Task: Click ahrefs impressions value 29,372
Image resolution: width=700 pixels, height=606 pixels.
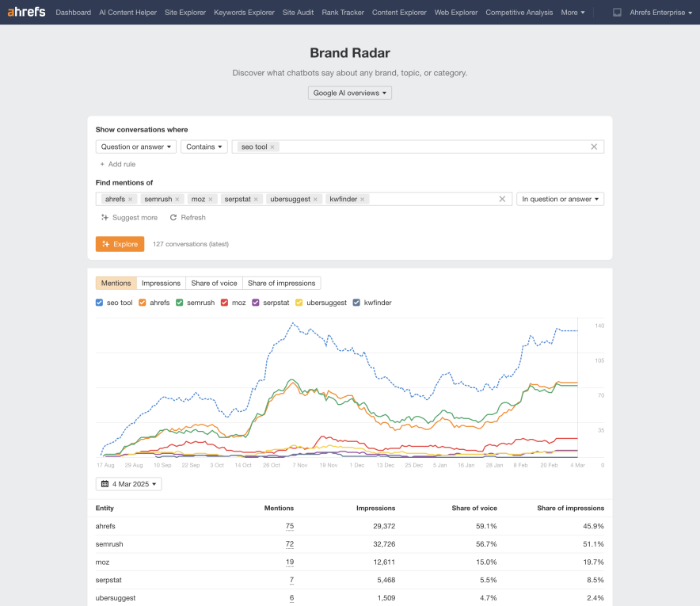Action: tap(384, 526)
